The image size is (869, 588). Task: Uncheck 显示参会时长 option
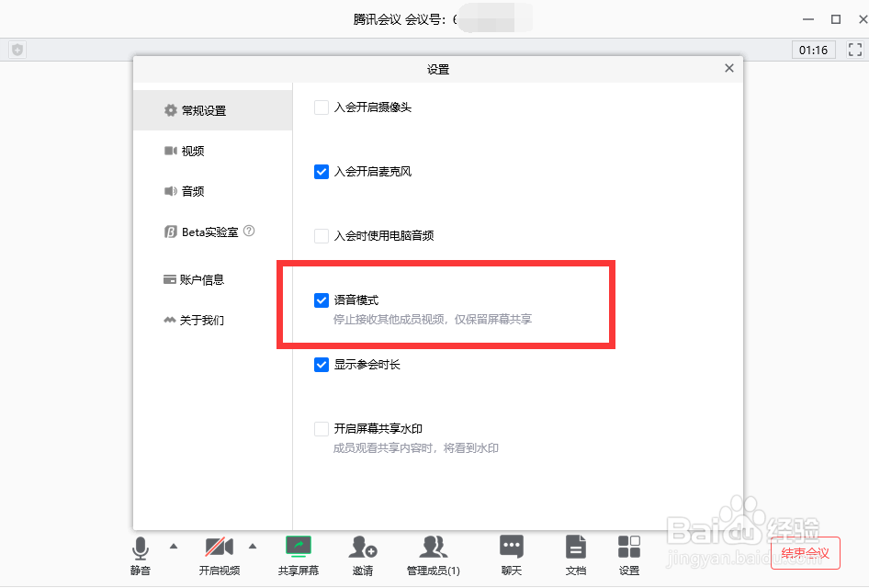(x=322, y=364)
